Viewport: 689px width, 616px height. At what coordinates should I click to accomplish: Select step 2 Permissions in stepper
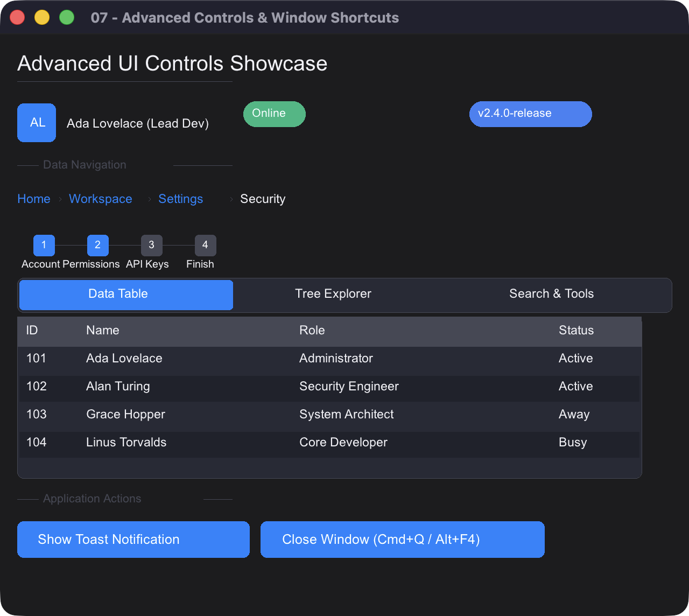click(x=98, y=245)
